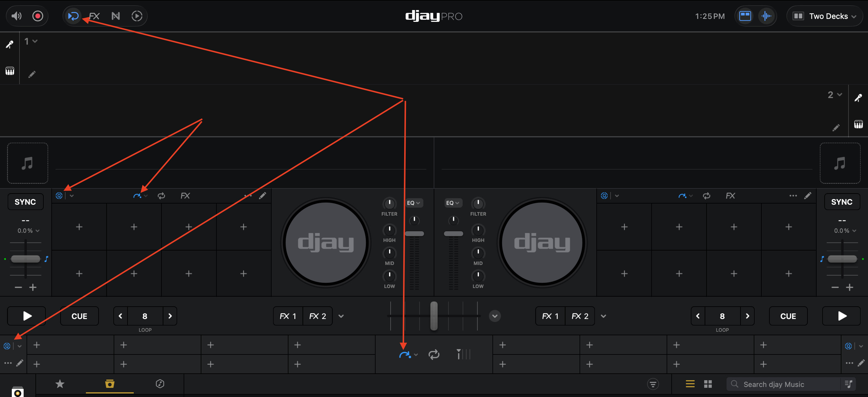
Task: Click deck 1 loop icon above pads
Action: tap(161, 196)
